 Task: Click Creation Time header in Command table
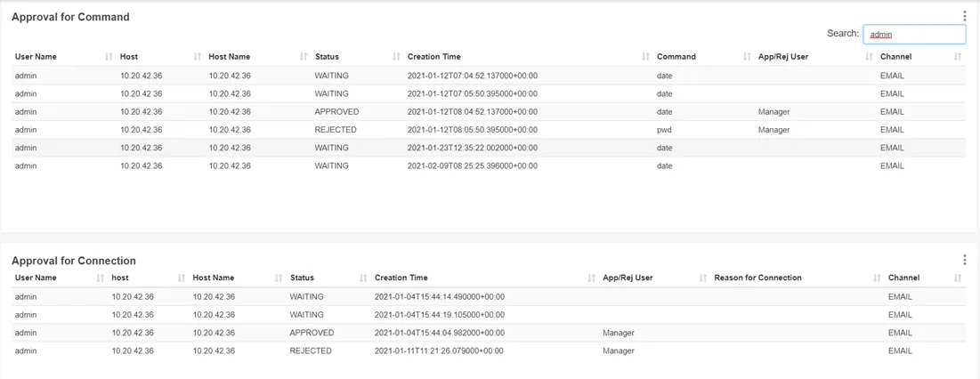pyautogui.click(x=433, y=57)
